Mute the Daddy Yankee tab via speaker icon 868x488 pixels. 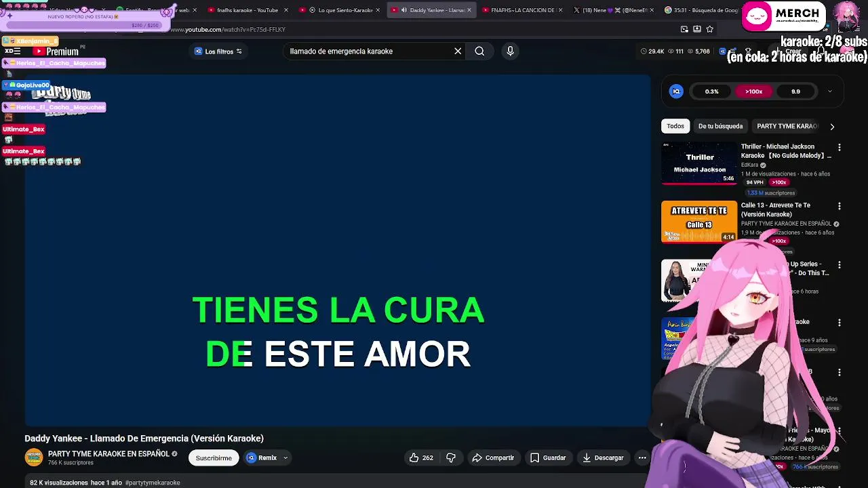(x=403, y=10)
